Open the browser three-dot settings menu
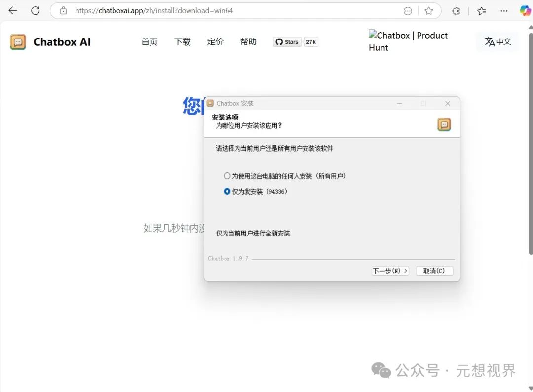Image resolution: width=533 pixels, height=392 pixels. tap(504, 11)
